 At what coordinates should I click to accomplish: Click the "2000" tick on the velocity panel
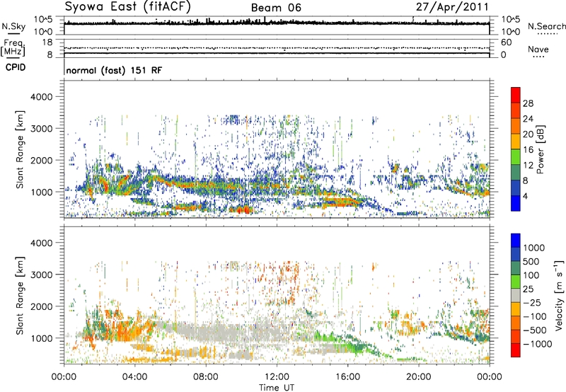(41, 306)
